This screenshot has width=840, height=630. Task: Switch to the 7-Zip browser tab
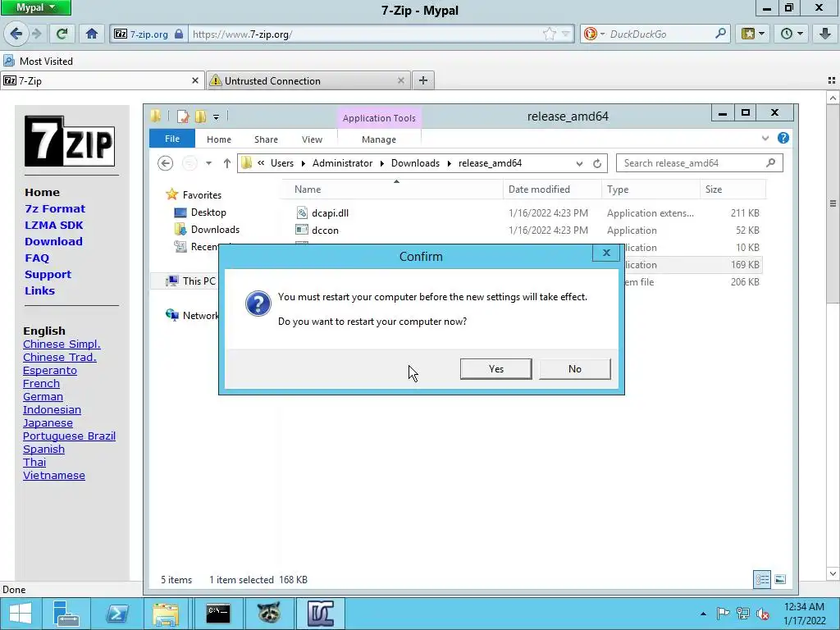click(x=102, y=80)
